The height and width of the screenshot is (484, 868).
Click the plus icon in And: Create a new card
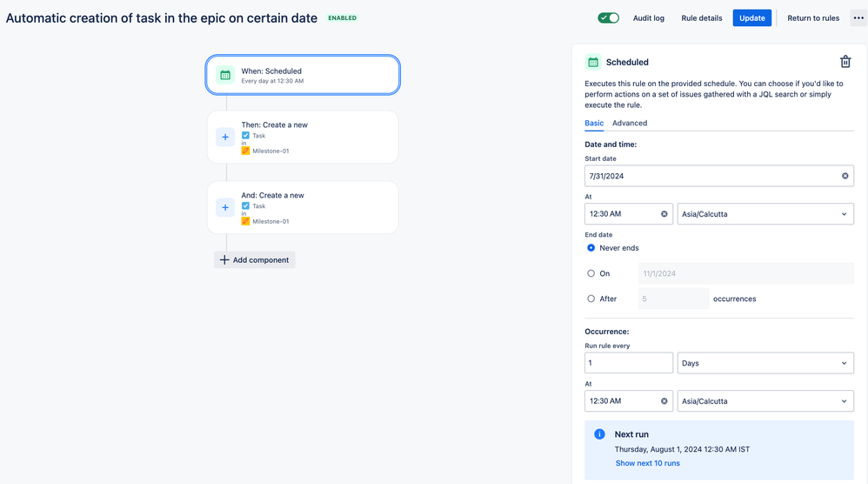coord(225,207)
